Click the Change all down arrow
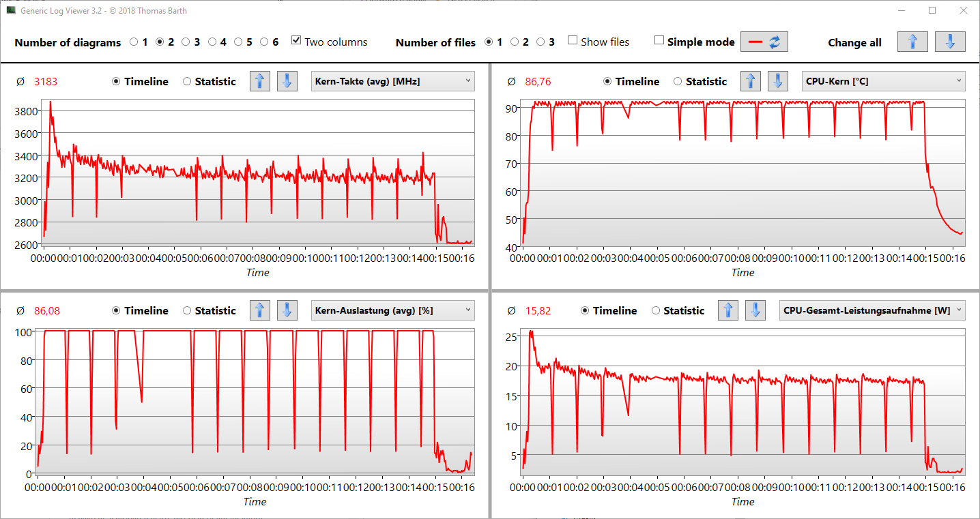The width and height of the screenshot is (980, 519). (950, 42)
